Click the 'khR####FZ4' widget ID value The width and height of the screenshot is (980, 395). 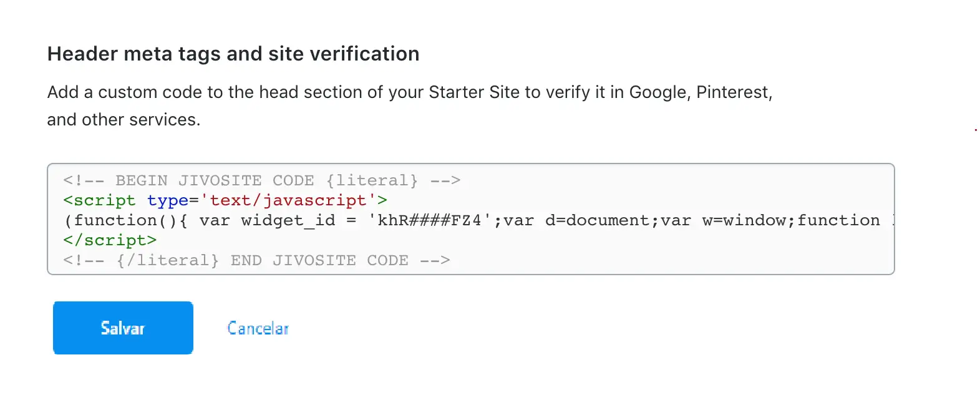click(x=429, y=221)
